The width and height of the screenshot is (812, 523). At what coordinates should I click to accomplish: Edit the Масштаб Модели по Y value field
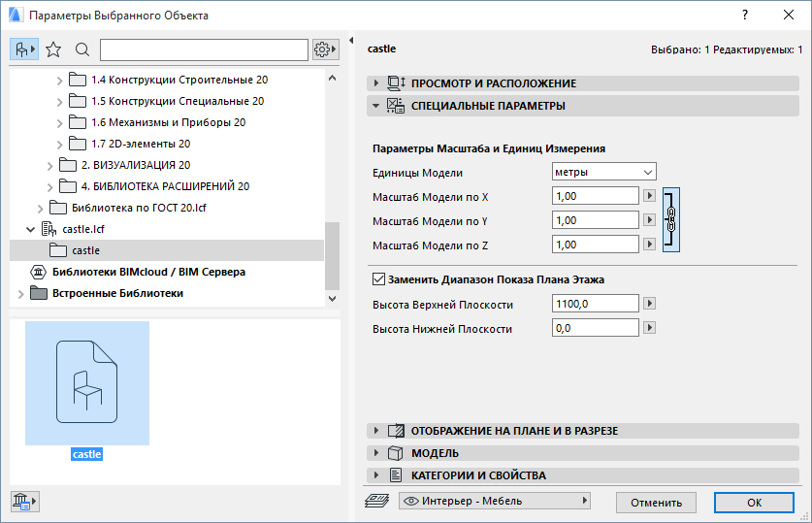[x=596, y=220]
